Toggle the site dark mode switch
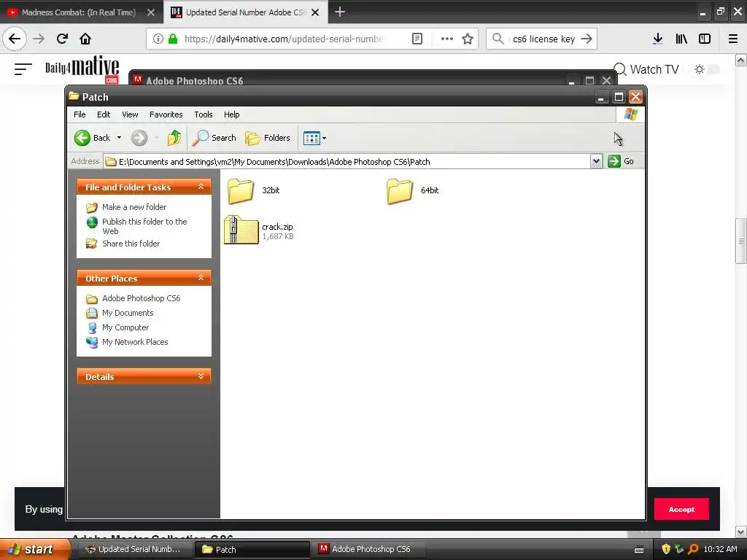 click(706, 69)
